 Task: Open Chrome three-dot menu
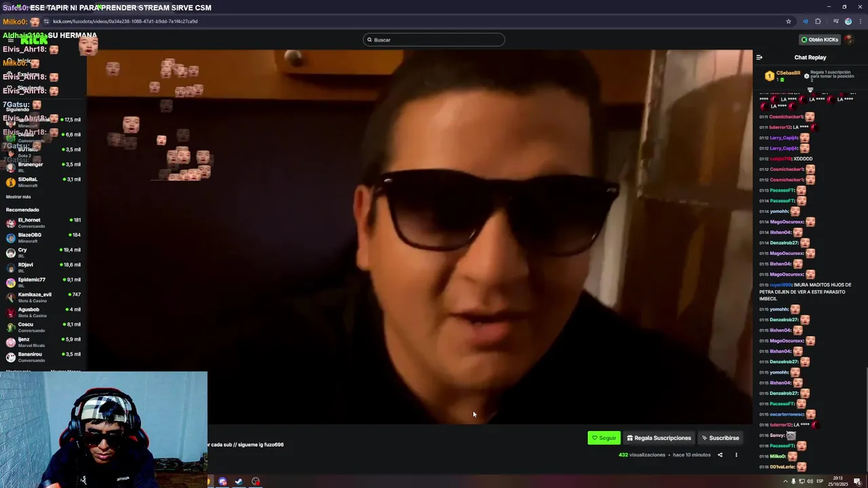[x=860, y=21]
